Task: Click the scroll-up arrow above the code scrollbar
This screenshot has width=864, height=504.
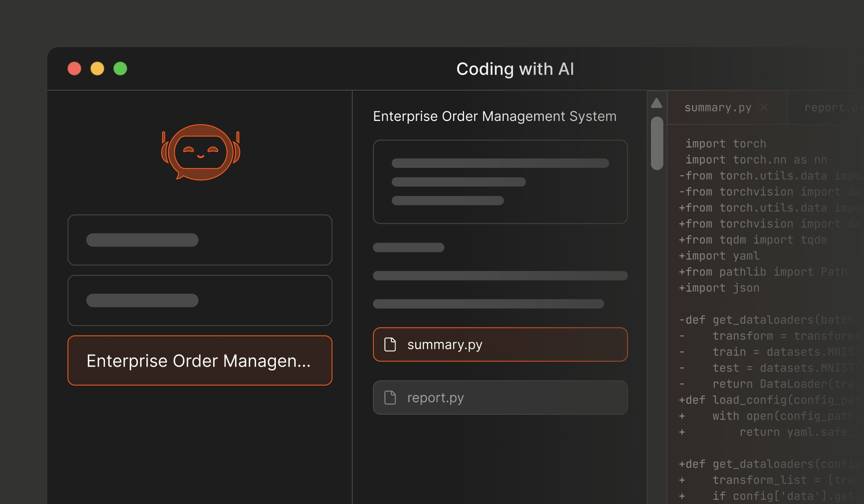Action: point(657,103)
